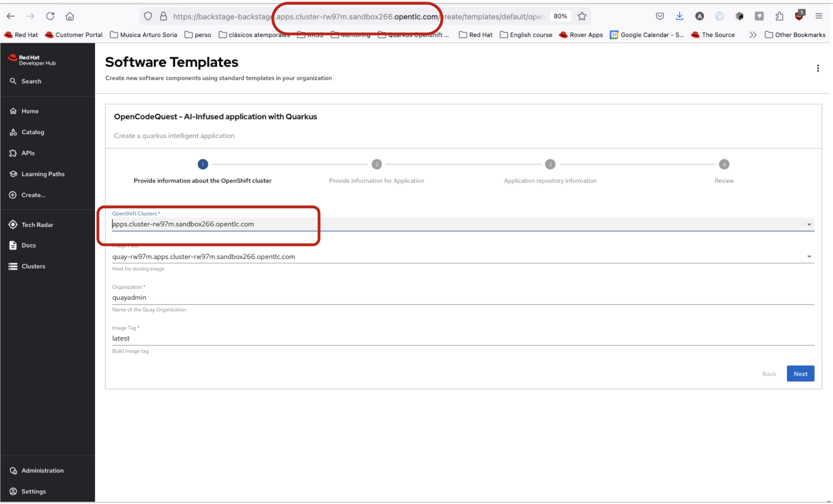Open English course bookmark folder

coord(526,35)
